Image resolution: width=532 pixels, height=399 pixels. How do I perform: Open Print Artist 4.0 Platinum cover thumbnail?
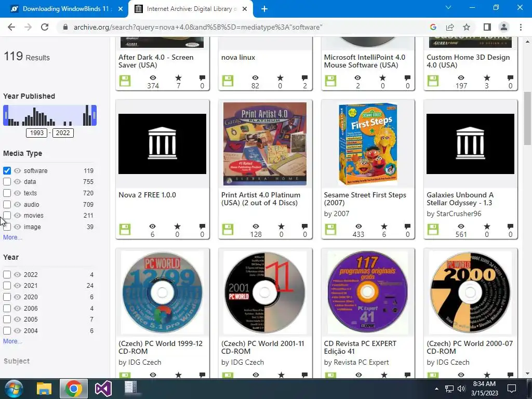265,144
